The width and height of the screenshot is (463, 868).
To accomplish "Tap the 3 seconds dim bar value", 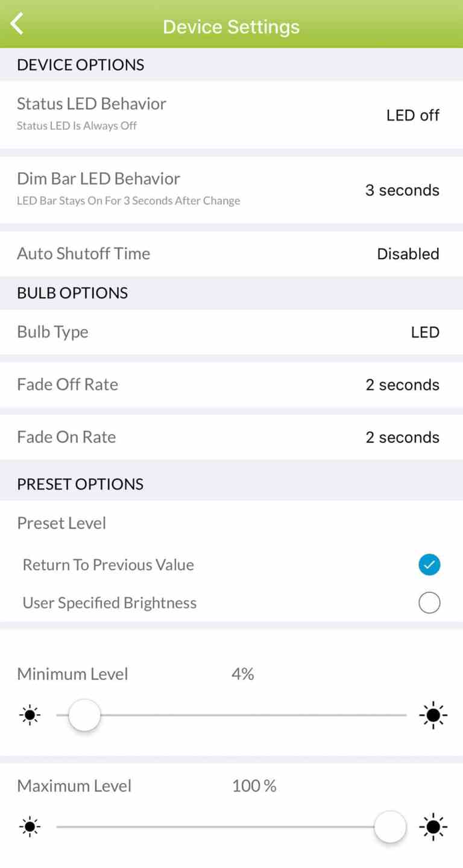I will point(402,190).
